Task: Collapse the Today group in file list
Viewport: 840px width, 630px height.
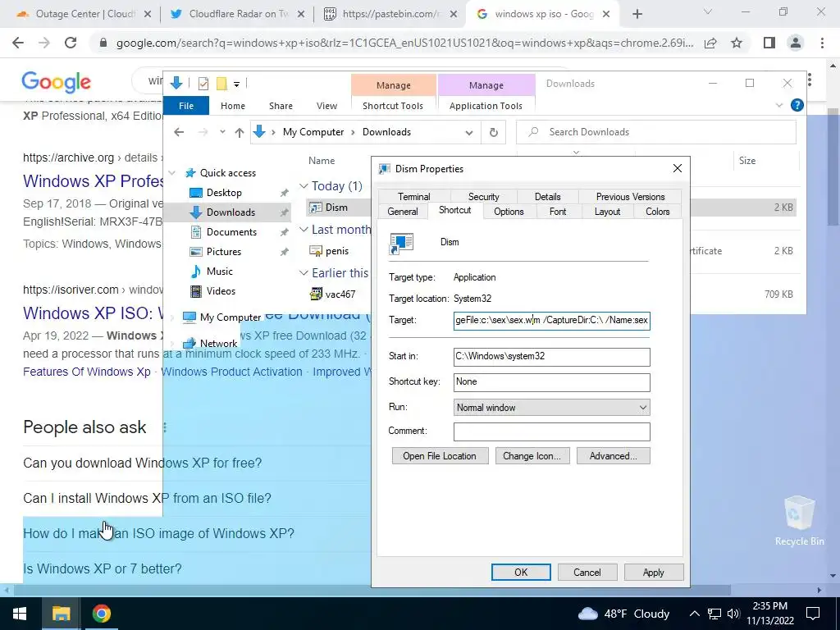Action: tap(304, 186)
